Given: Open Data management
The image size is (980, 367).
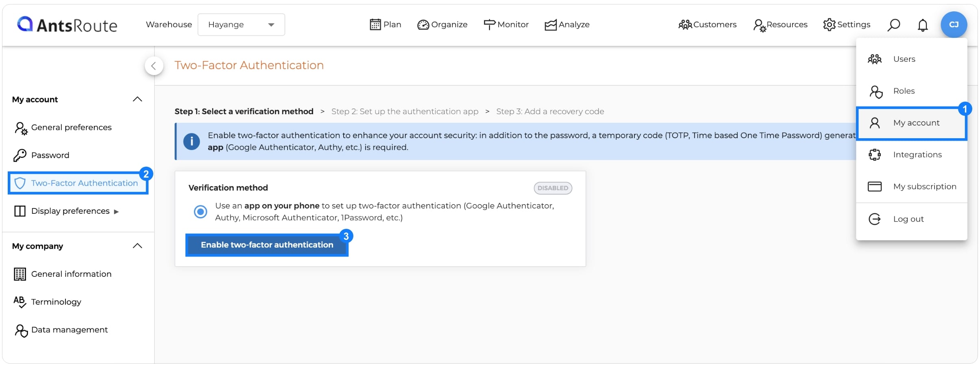Looking at the screenshot, I should pos(61,330).
